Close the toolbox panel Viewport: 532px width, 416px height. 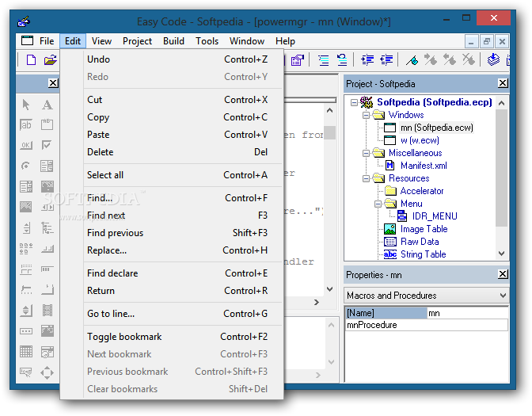coord(53,83)
